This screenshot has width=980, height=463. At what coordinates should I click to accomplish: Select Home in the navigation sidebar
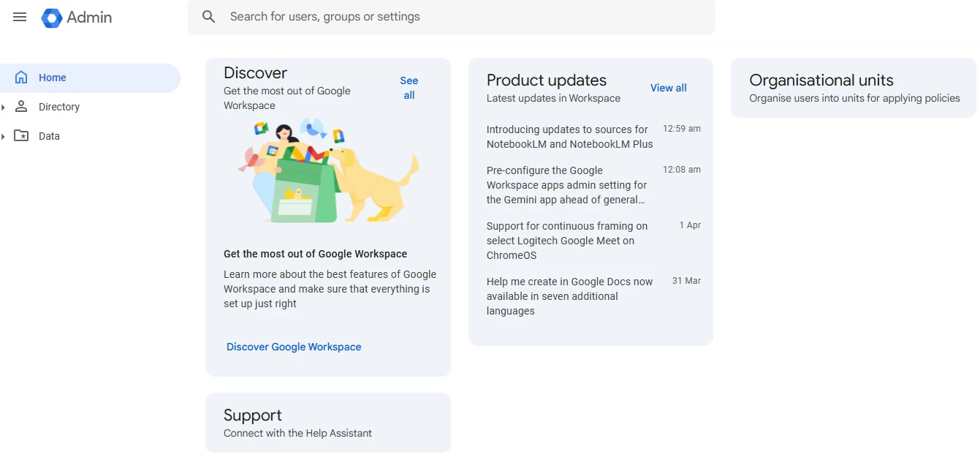53,78
